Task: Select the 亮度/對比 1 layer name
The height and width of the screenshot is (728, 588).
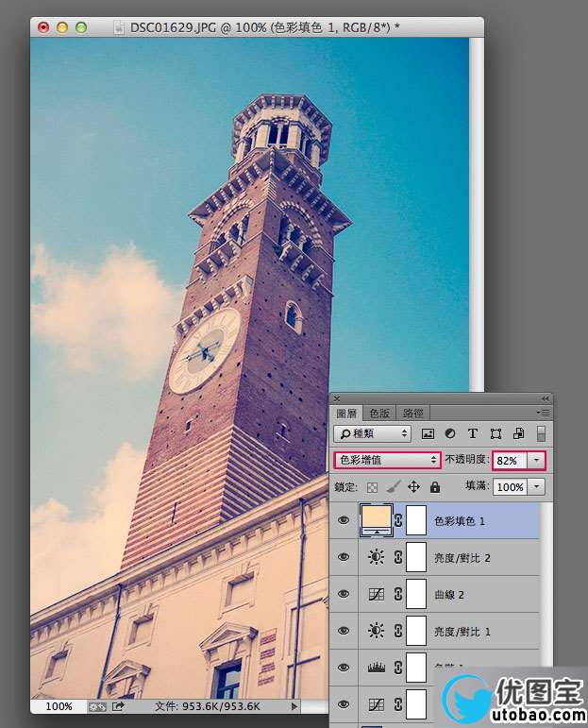Action: (x=462, y=632)
